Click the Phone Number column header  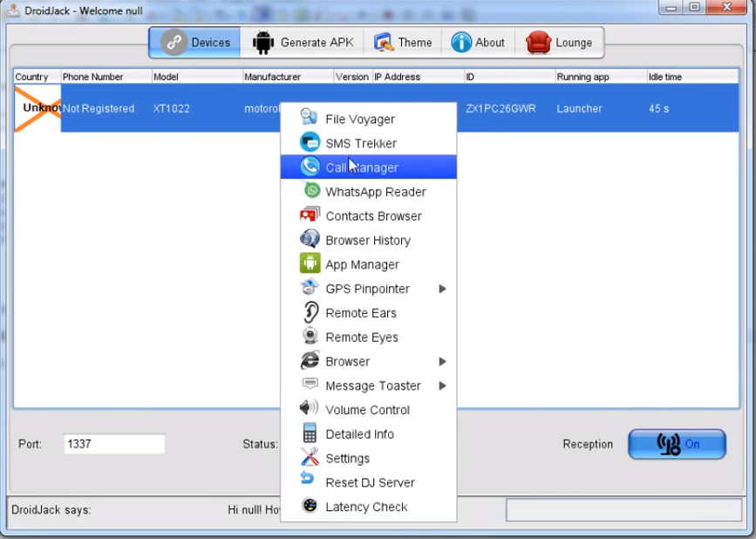coord(106,77)
